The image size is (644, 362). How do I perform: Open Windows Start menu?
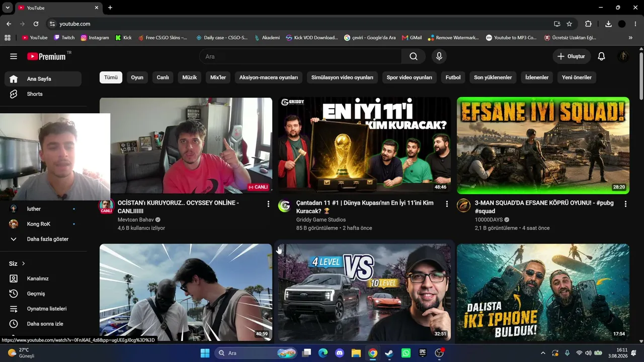pyautogui.click(x=205, y=353)
